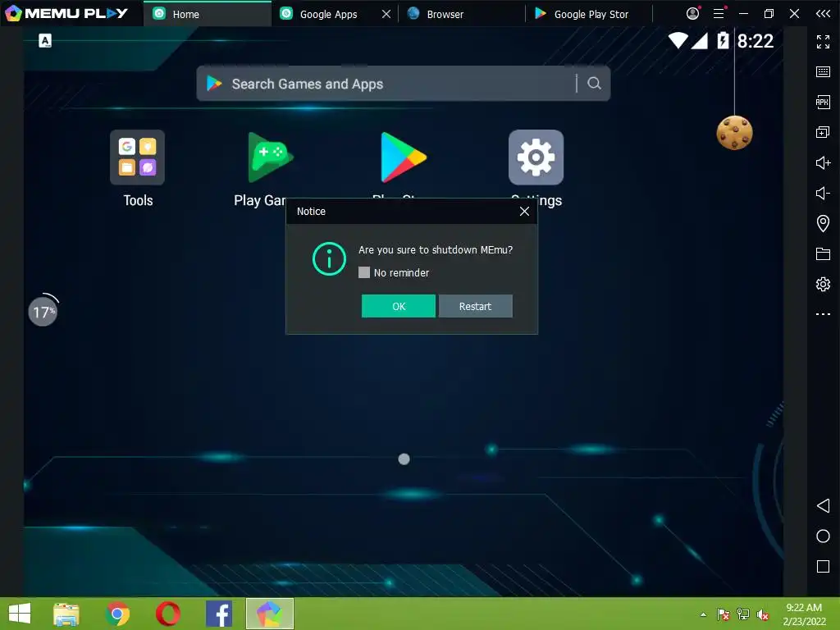Click the search magnifier icon
This screenshot has width=840, height=630.
[x=594, y=83]
